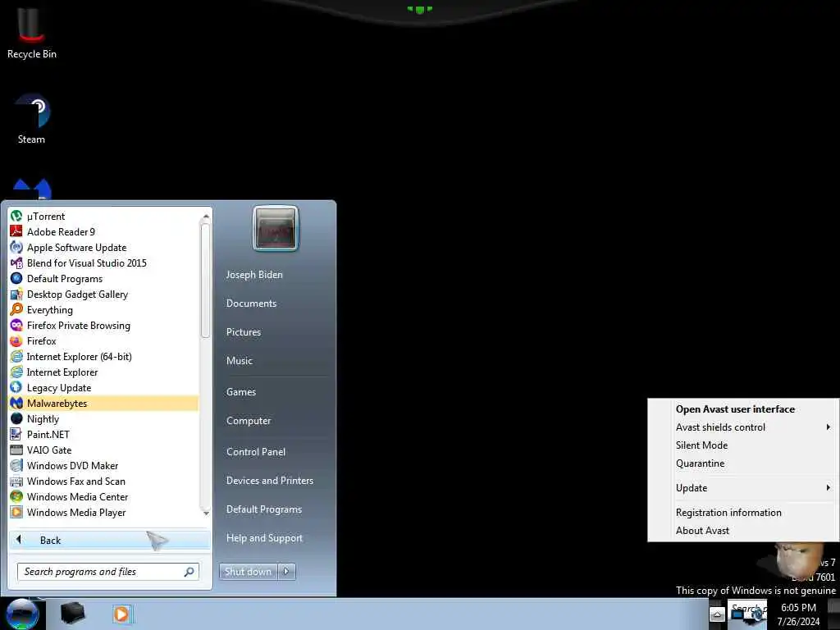Click the Windows Fax and Scan icon
Screen dimensions: 840x630
point(16,481)
